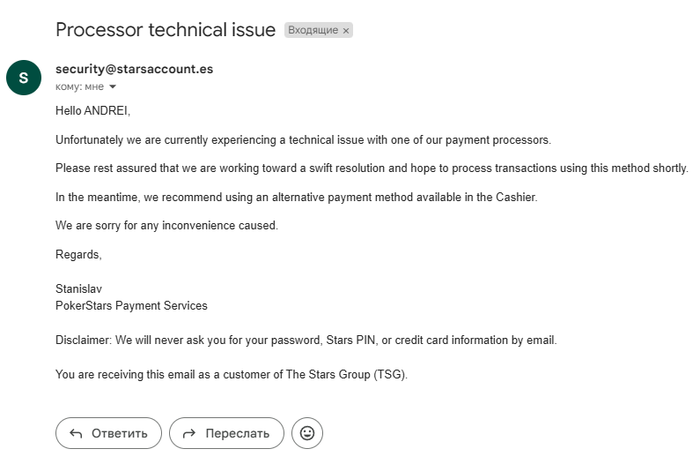The image size is (700, 464).
Task: Click the Ответить reply button
Action: [x=108, y=433]
